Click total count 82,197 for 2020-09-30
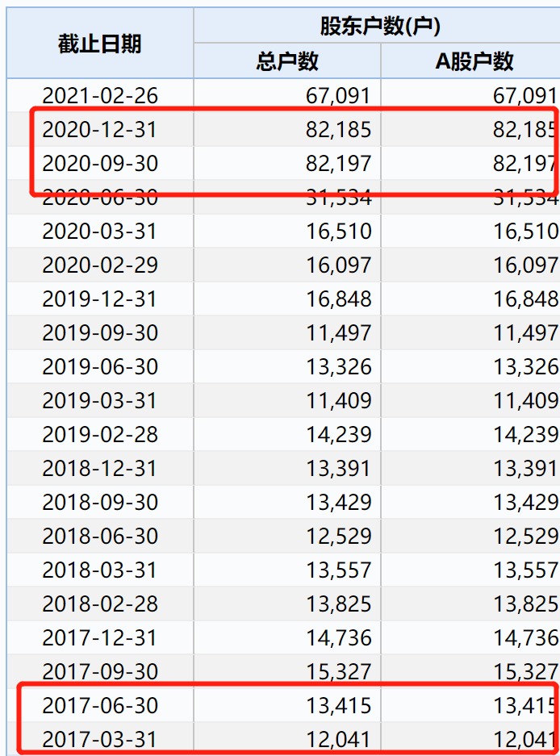This screenshot has height=756, width=560. (x=339, y=163)
